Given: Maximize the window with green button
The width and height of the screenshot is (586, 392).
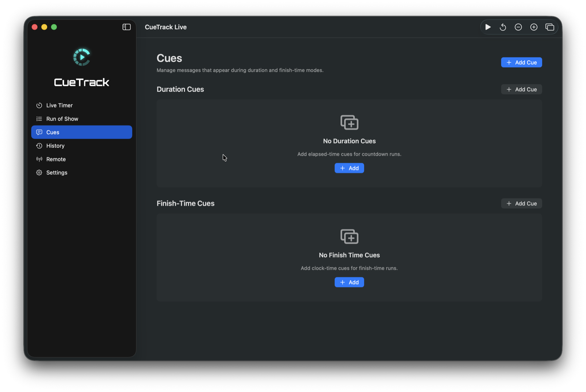Looking at the screenshot, I should [54, 27].
